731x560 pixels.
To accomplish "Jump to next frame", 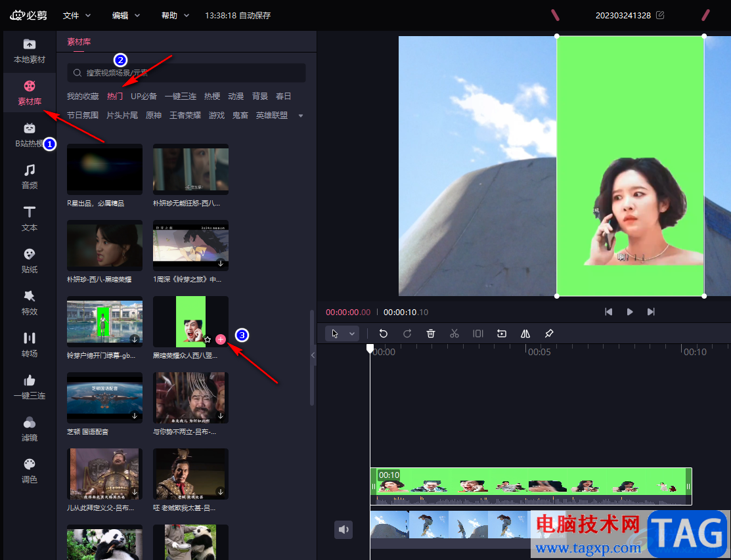I will click(x=652, y=312).
